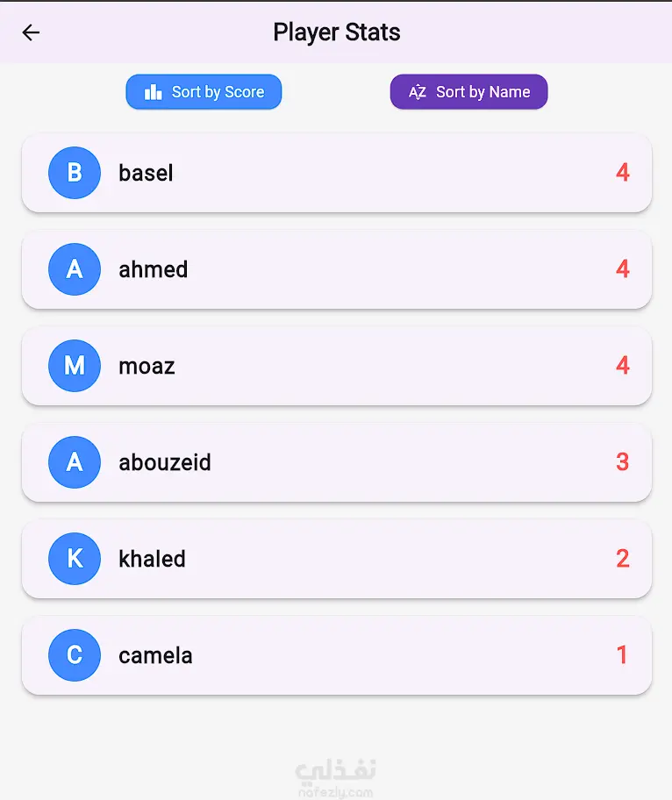Open the Player Stats title area
The height and width of the screenshot is (800, 672).
[337, 32]
